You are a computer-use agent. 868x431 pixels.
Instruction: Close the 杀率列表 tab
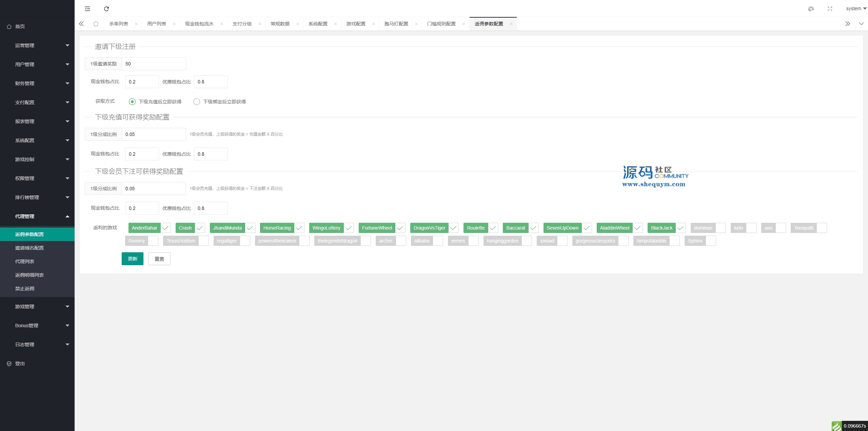point(136,24)
